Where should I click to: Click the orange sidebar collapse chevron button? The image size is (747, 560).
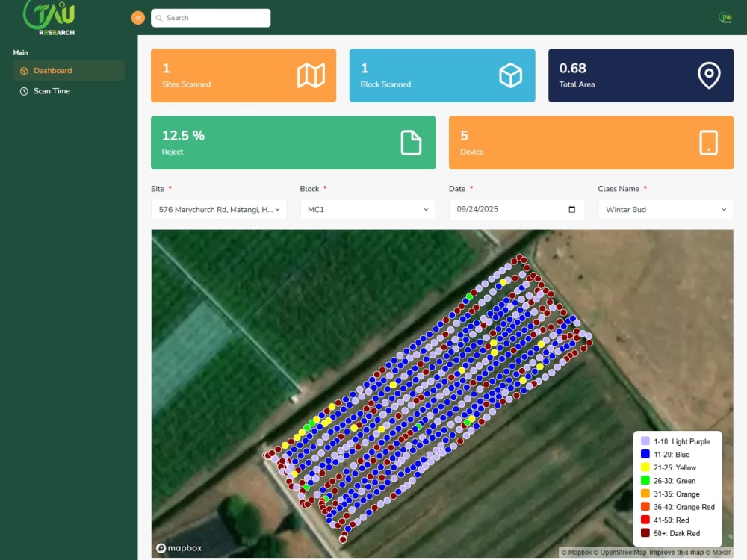(137, 18)
